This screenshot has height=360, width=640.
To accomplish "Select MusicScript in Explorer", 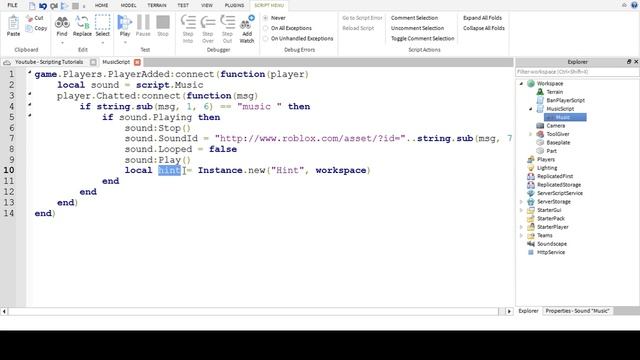I will coord(560,109).
